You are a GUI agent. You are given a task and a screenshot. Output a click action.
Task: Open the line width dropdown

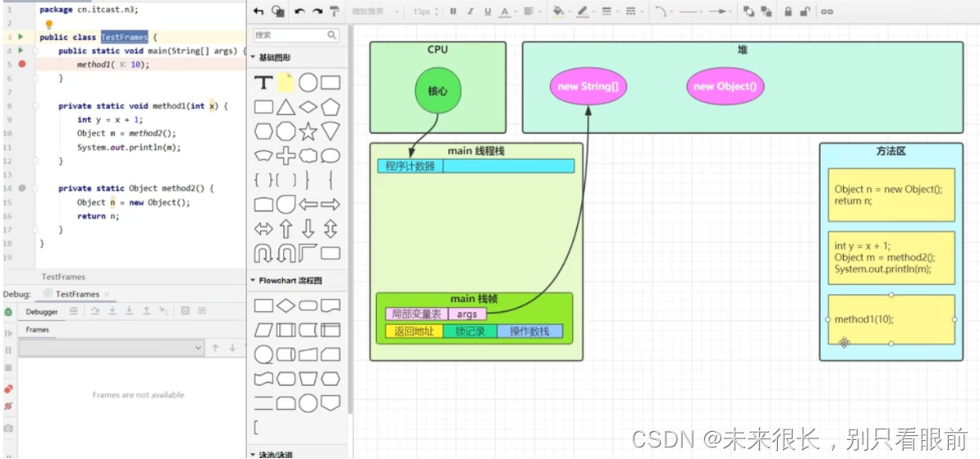pyautogui.click(x=609, y=11)
